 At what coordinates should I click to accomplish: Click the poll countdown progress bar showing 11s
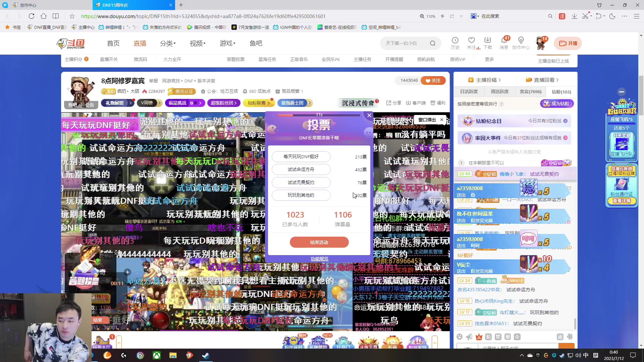(x=319, y=115)
